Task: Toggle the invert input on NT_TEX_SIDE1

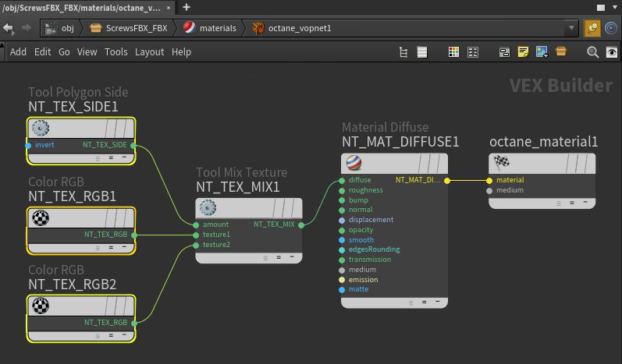Action: (x=29, y=145)
